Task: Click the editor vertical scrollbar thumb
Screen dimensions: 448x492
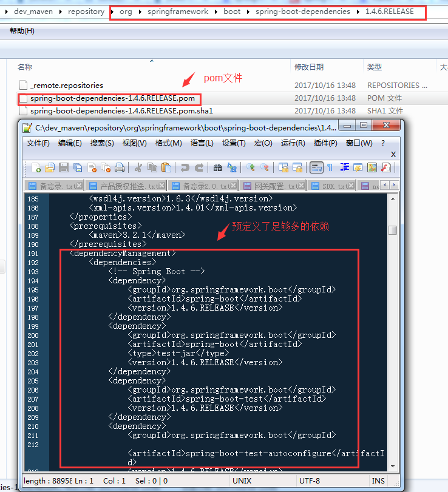Action: [x=393, y=231]
